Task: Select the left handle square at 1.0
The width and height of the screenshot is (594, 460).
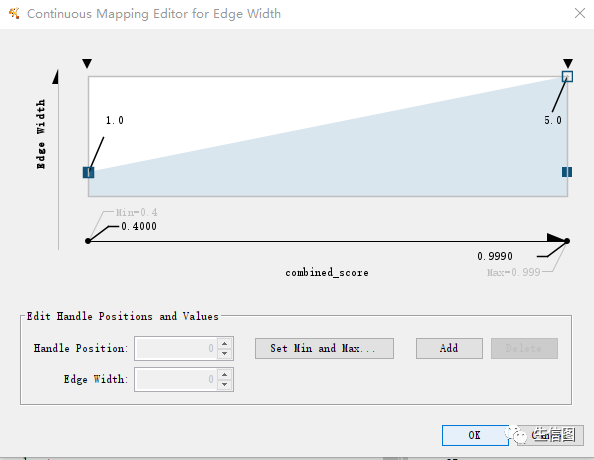Action: [88, 172]
